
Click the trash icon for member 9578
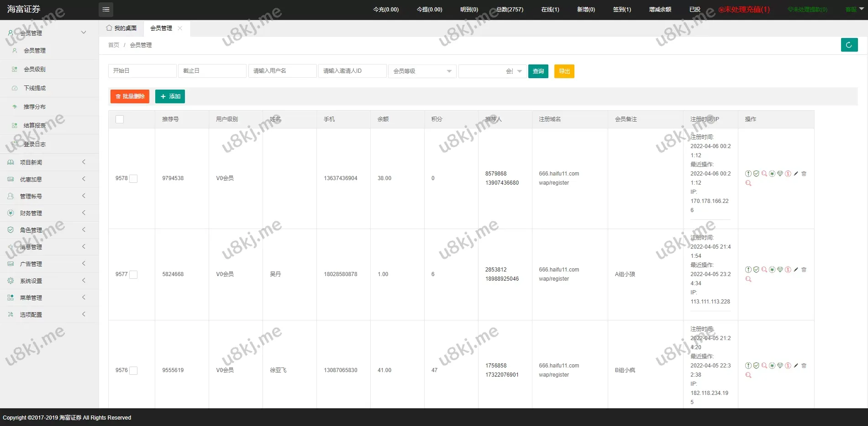[x=804, y=174]
